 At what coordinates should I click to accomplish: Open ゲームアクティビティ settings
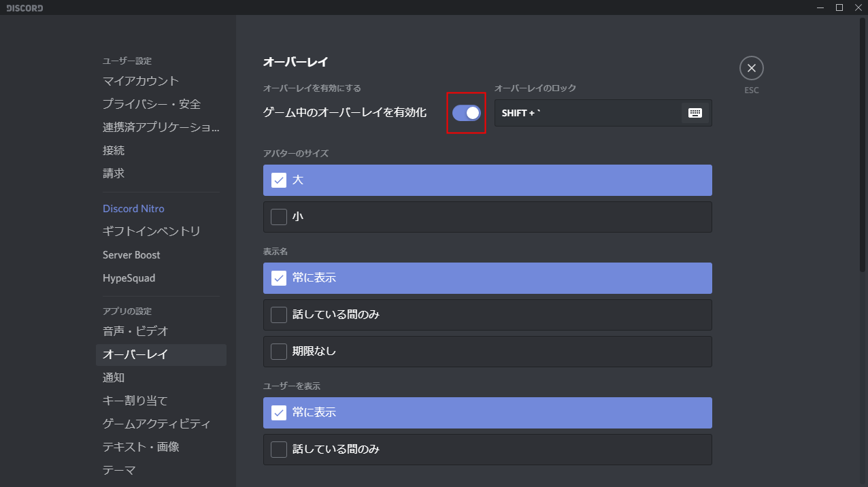(156, 424)
